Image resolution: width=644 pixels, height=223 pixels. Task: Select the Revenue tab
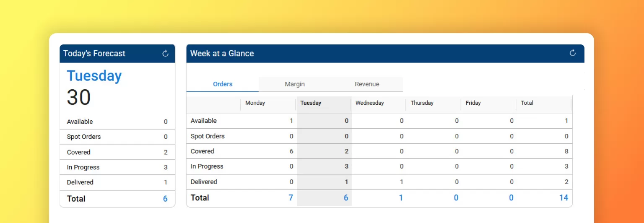tap(367, 84)
